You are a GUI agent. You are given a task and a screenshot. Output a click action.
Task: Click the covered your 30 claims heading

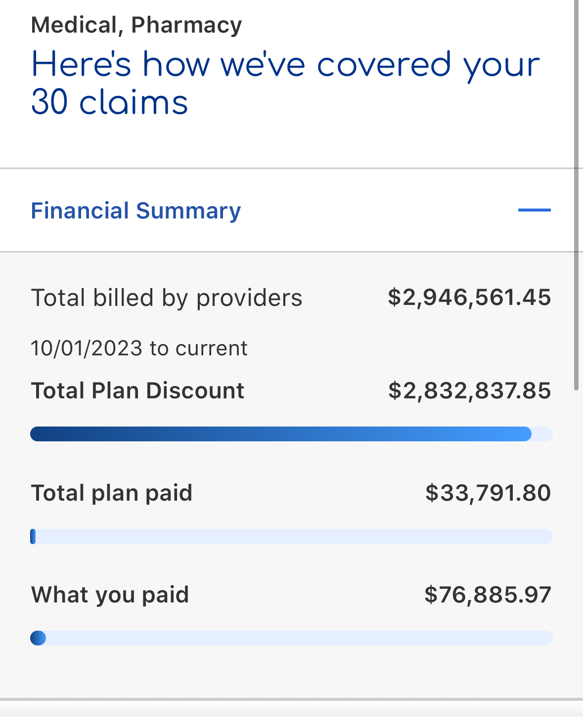[286, 83]
